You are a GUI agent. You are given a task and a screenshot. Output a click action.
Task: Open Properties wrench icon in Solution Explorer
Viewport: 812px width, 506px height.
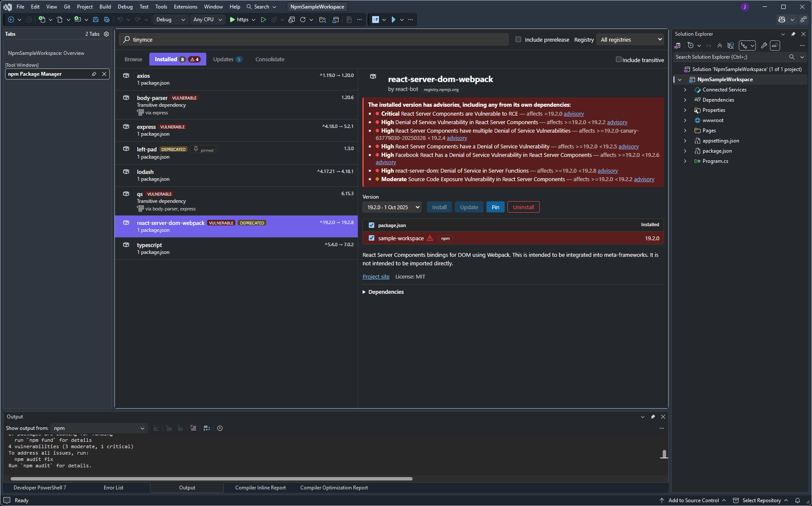pyautogui.click(x=764, y=45)
